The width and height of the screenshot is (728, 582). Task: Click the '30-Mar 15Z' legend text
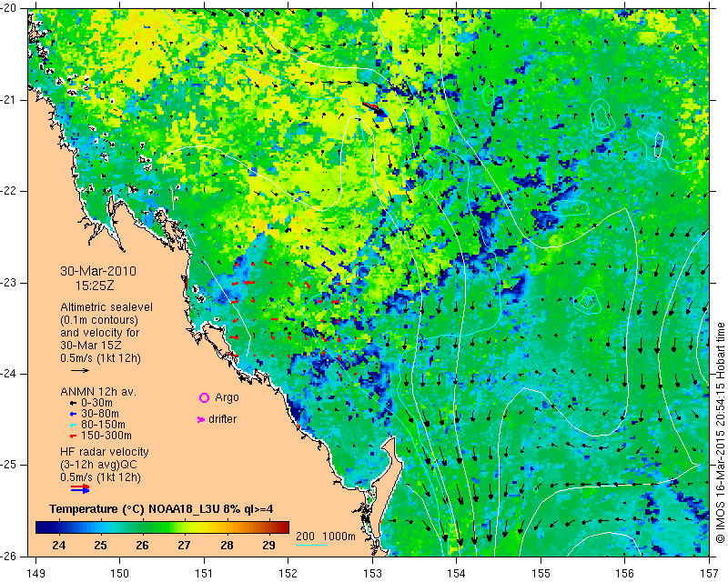point(90,346)
